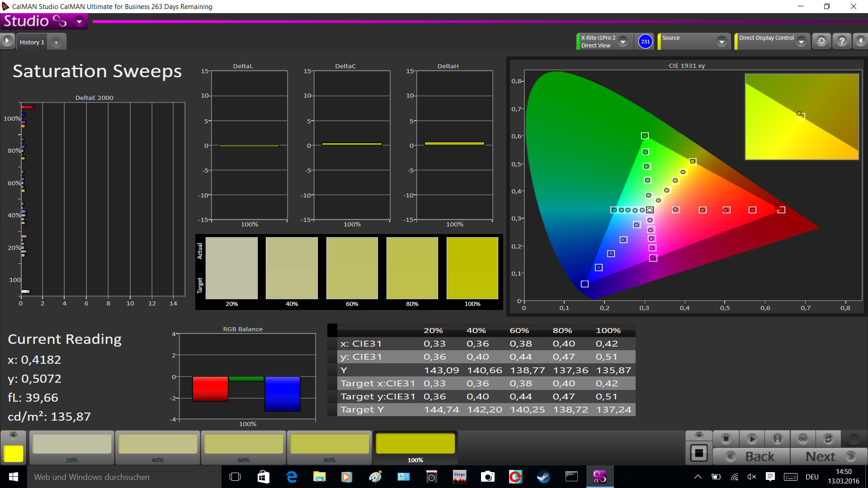Toggle the continuous infinity read icon
Image resolution: width=868 pixels, height=488 pixels.
pyautogui.click(x=803, y=439)
